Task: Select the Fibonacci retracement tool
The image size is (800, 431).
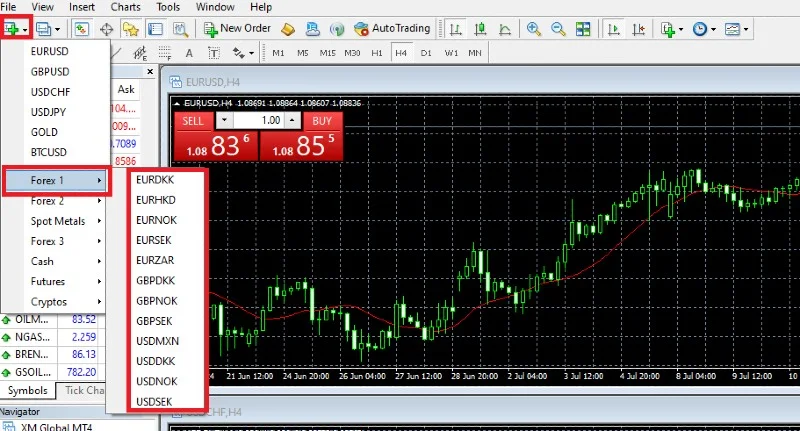Action: [164, 53]
